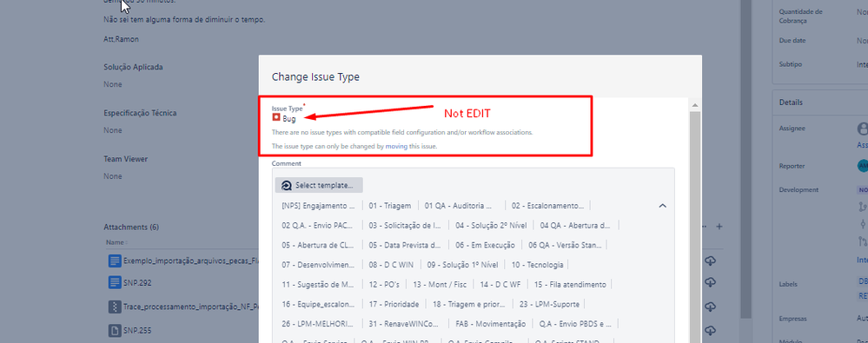Sort attachments by the Name column header

116,242
